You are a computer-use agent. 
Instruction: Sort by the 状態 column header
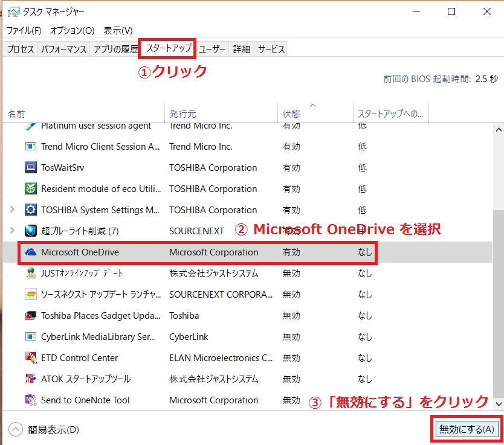click(315, 114)
